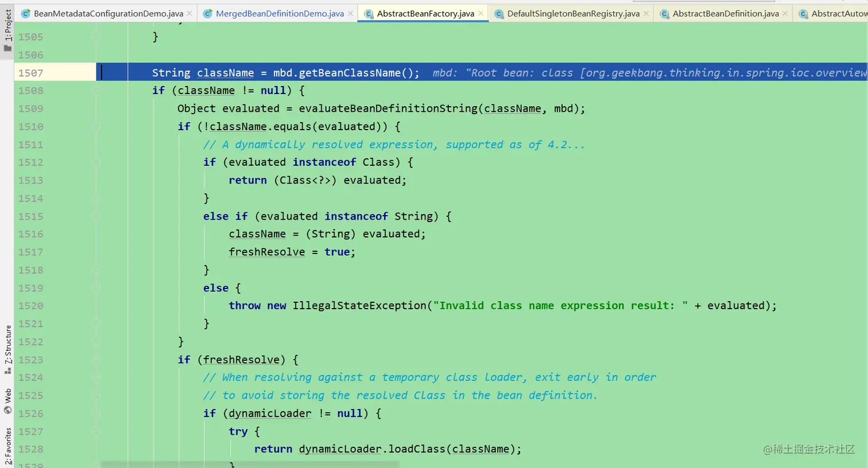
Task: Close the MergedBeanDefinitionDemo.java tab
Action: tap(350, 13)
